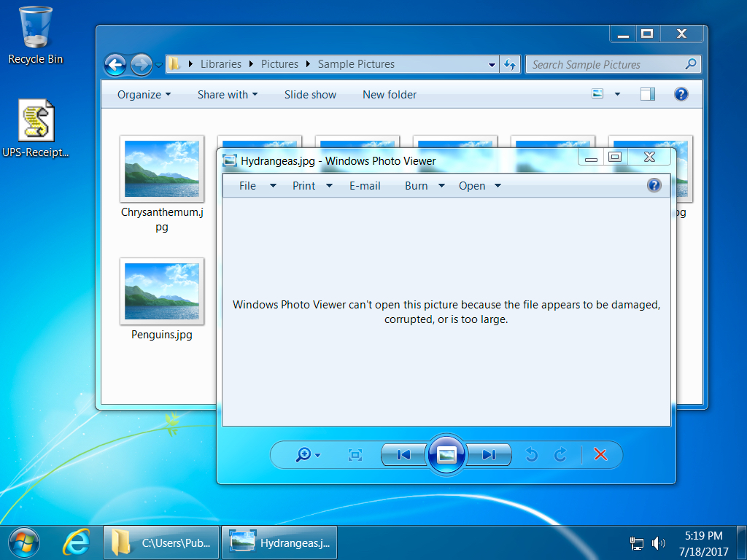The width and height of the screenshot is (747, 560).
Task: Click the search magnifier in Explorer
Action: tap(691, 64)
